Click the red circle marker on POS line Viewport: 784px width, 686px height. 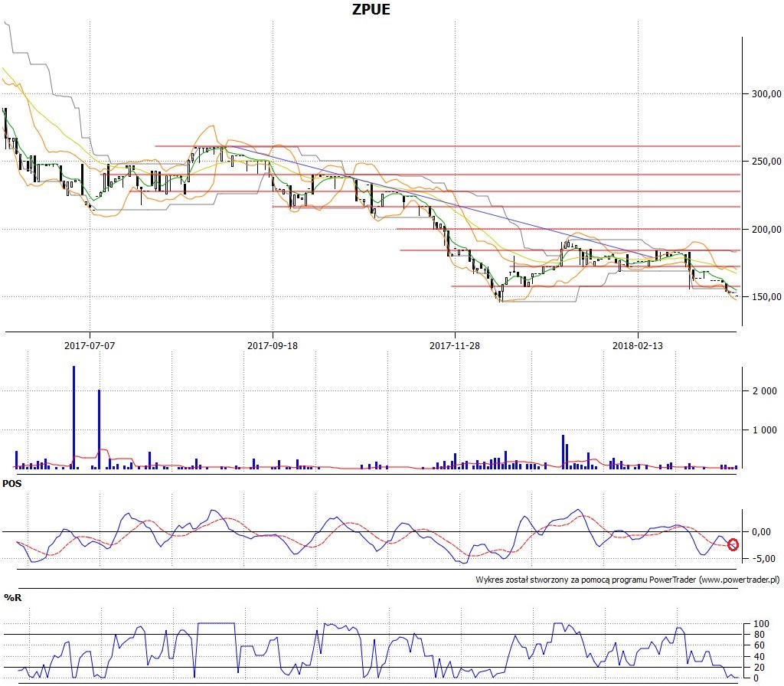click(x=733, y=544)
